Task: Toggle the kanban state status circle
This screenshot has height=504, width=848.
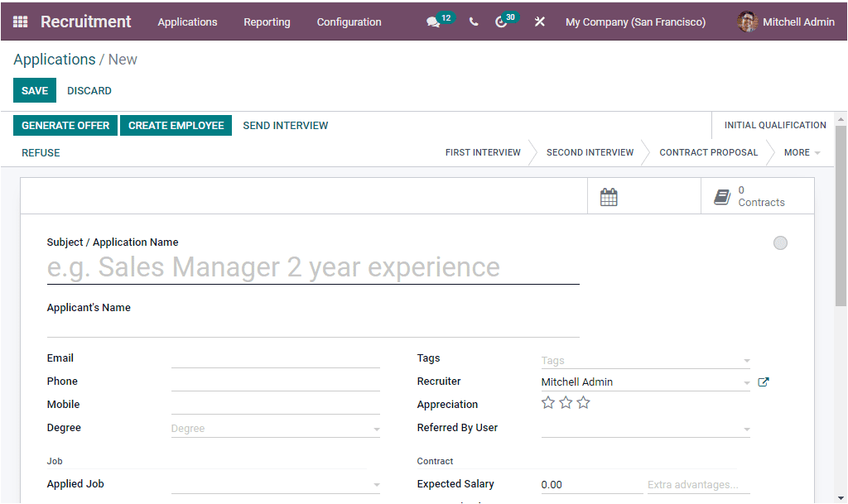Action: 779,242
